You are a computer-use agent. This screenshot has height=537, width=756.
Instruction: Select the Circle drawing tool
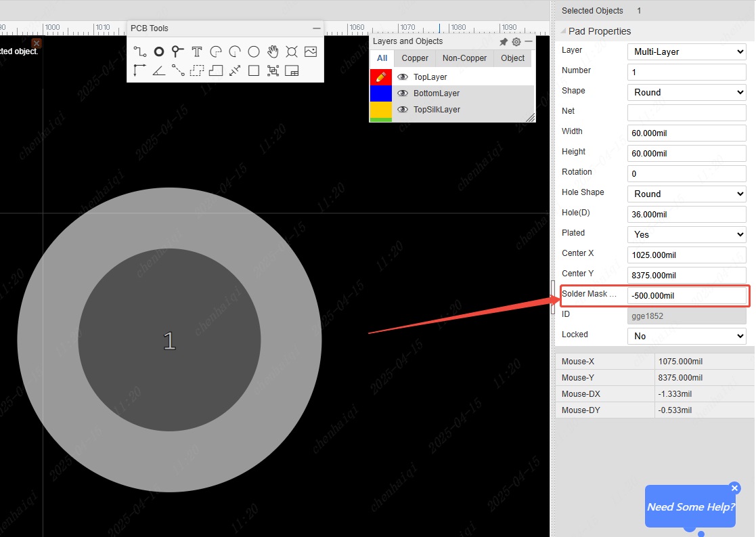click(x=254, y=51)
